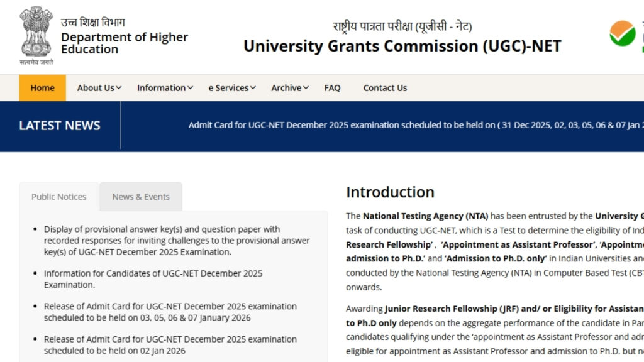Select the Public Notices tab

click(x=58, y=197)
